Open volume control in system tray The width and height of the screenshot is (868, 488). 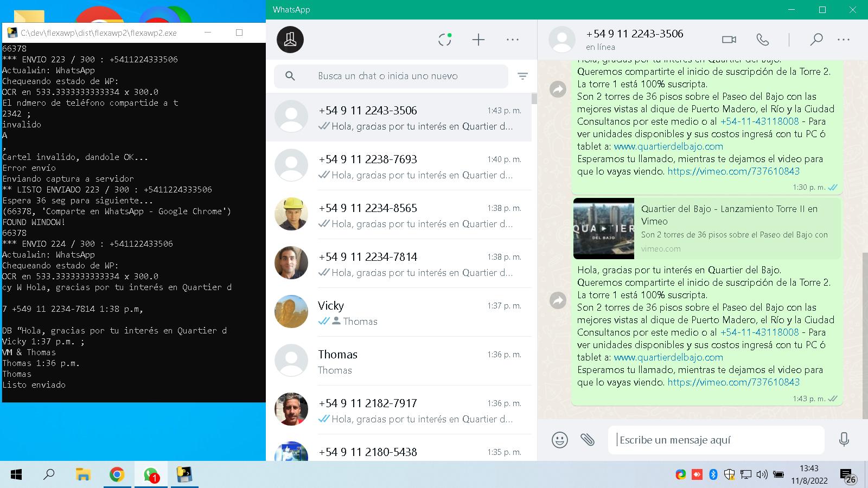[762, 475]
